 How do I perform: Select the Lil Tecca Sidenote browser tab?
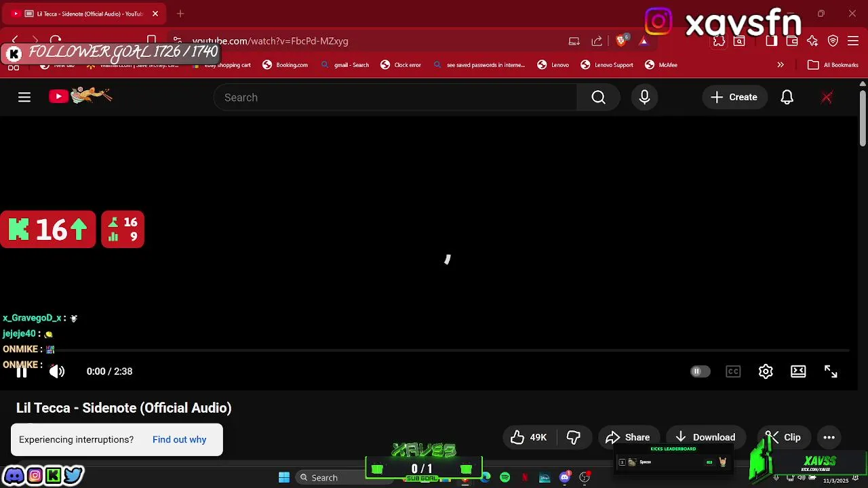[x=85, y=14]
